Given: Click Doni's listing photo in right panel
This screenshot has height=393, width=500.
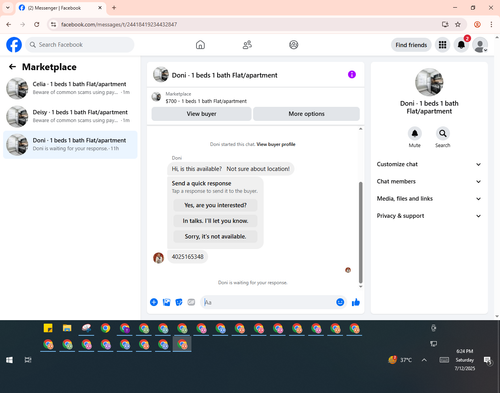Looking at the screenshot, I should (429, 82).
